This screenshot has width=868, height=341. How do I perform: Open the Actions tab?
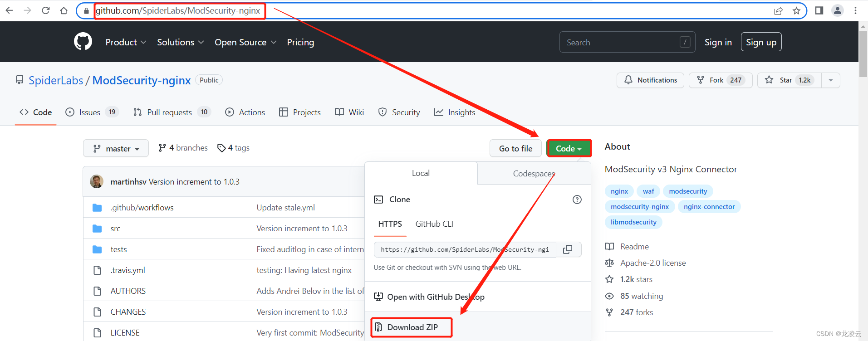245,112
